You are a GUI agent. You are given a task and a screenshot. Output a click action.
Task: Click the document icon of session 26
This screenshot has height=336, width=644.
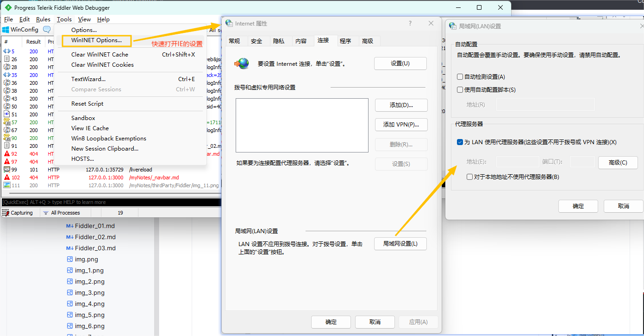6,59
